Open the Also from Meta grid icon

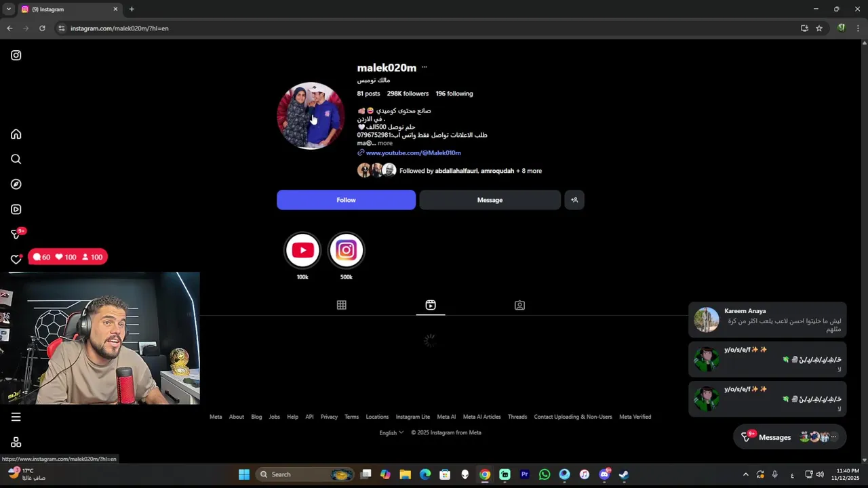pos(16,443)
